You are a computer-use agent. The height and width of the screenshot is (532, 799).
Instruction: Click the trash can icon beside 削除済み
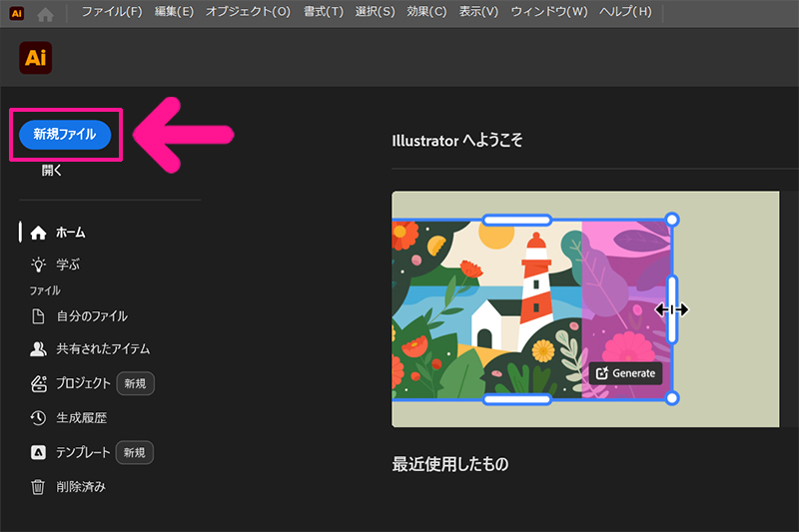38,487
